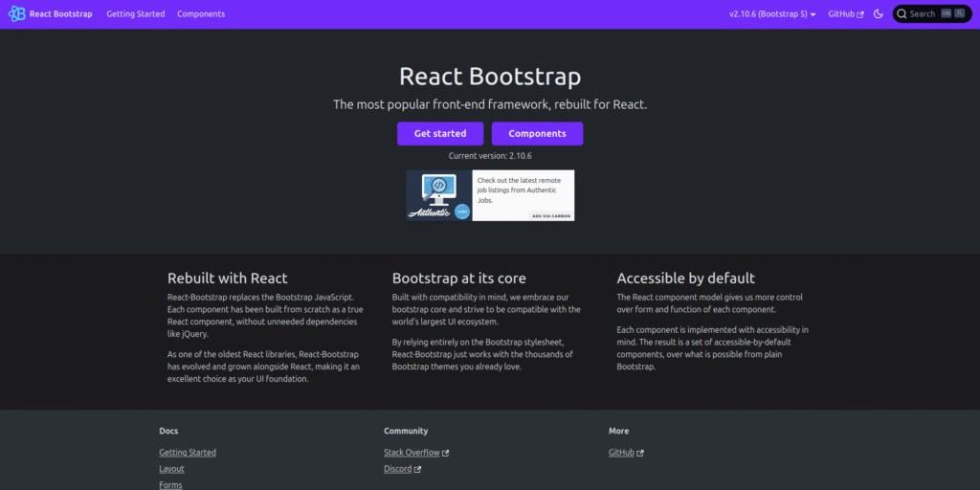Open the Forms footer link
This screenshot has width=980, height=490.
(x=170, y=485)
